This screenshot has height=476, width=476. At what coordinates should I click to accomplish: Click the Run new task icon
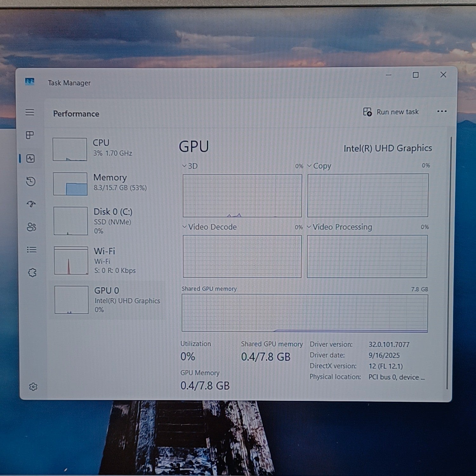(367, 112)
